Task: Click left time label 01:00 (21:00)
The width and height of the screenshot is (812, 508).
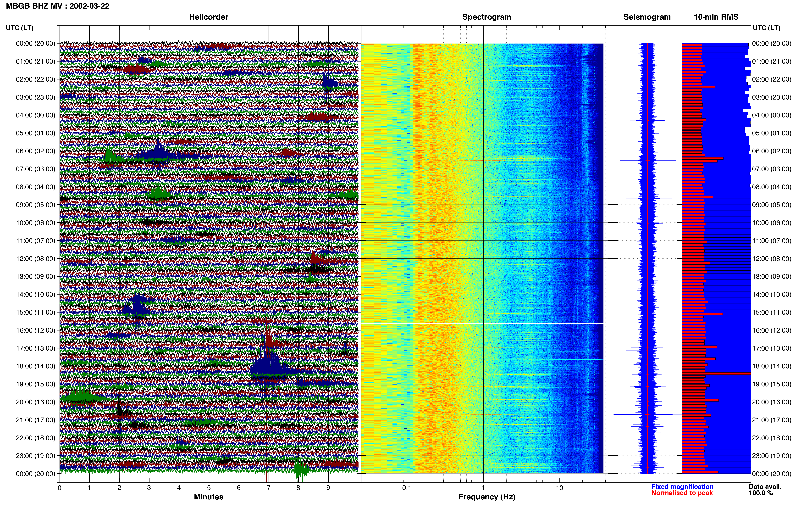Action: [36, 61]
